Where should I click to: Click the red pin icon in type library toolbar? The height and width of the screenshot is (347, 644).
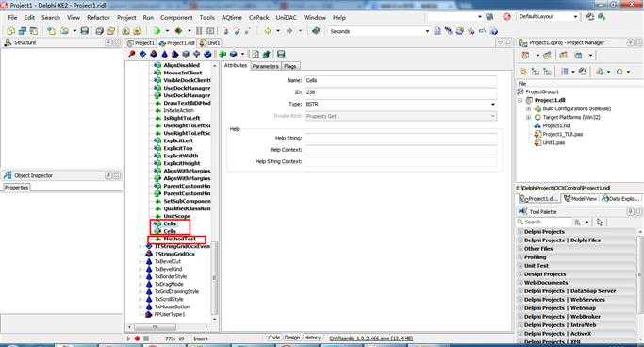(x=131, y=54)
